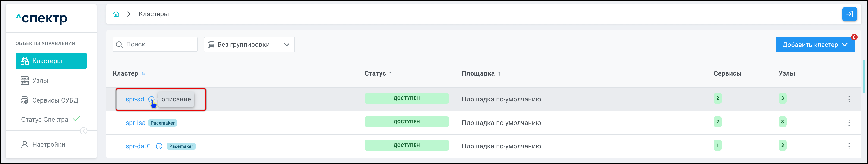Open the spr-da01 cluster link
This screenshot has width=868, height=164.
point(138,146)
